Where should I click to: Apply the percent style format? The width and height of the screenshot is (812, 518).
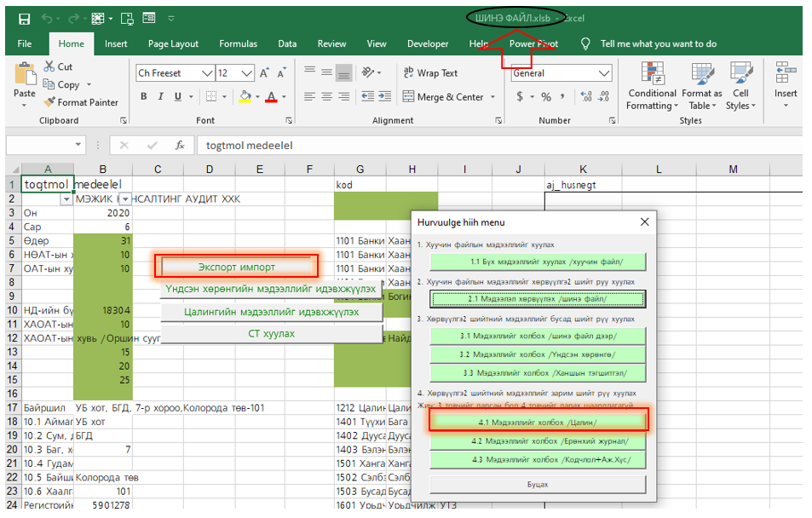546,97
